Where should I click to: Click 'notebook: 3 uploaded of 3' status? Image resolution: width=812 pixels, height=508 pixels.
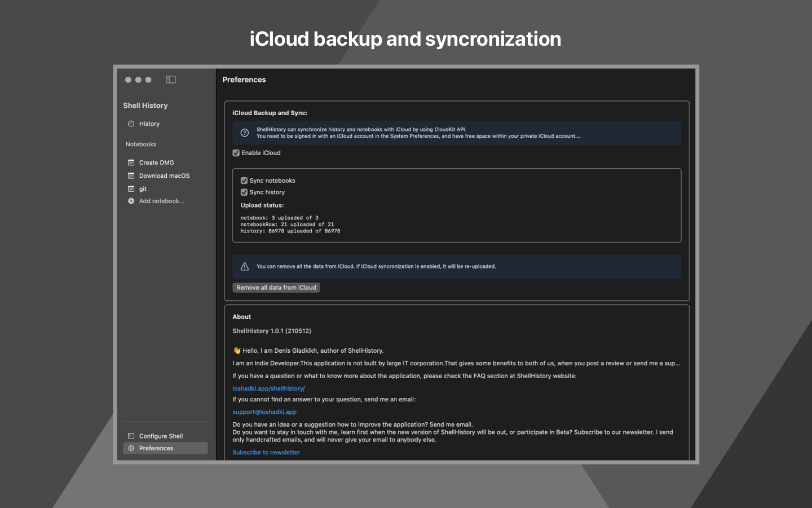(279, 218)
